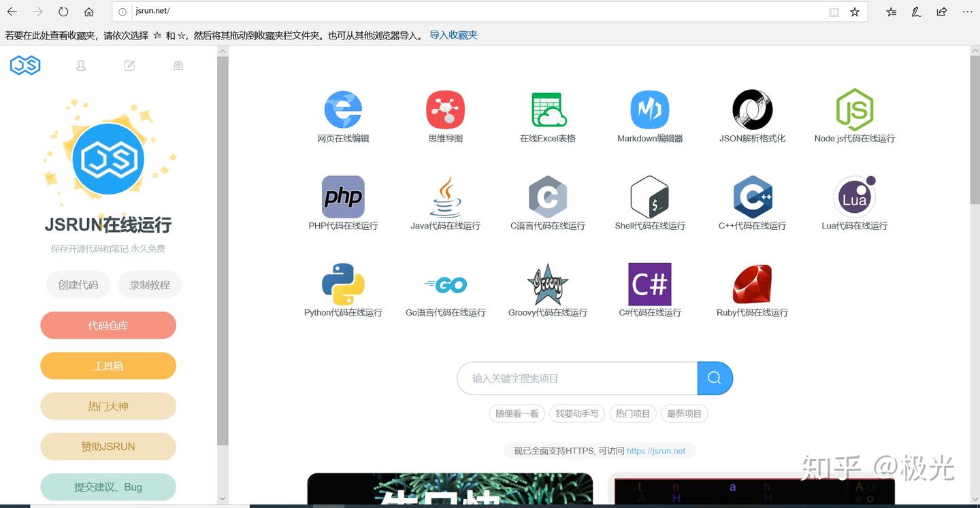Screen dimensions: 980x508
Task: Open the JSON解析格式化 tool icon
Action: (x=752, y=109)
